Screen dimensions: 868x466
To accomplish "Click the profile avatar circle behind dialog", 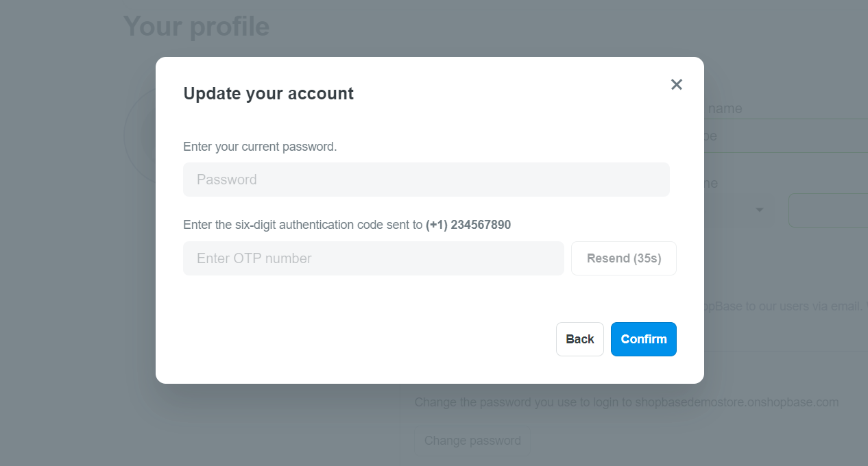I will [x=140, y=136].
